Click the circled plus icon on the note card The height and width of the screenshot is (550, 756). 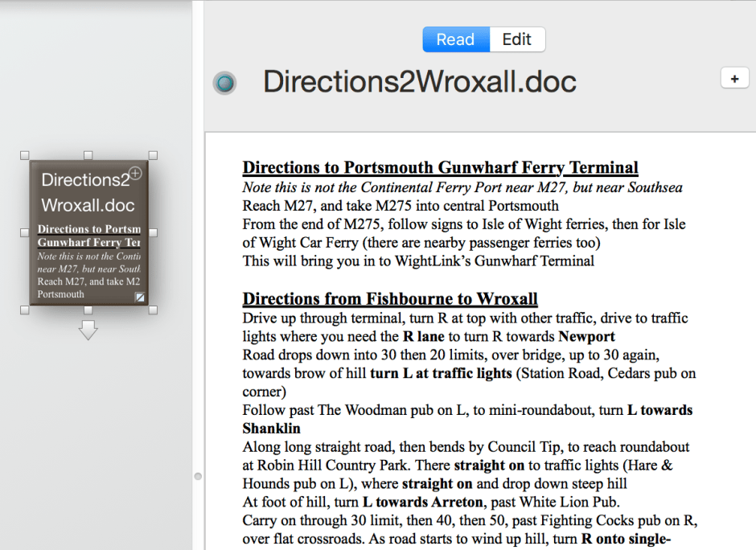pos(135,173)
